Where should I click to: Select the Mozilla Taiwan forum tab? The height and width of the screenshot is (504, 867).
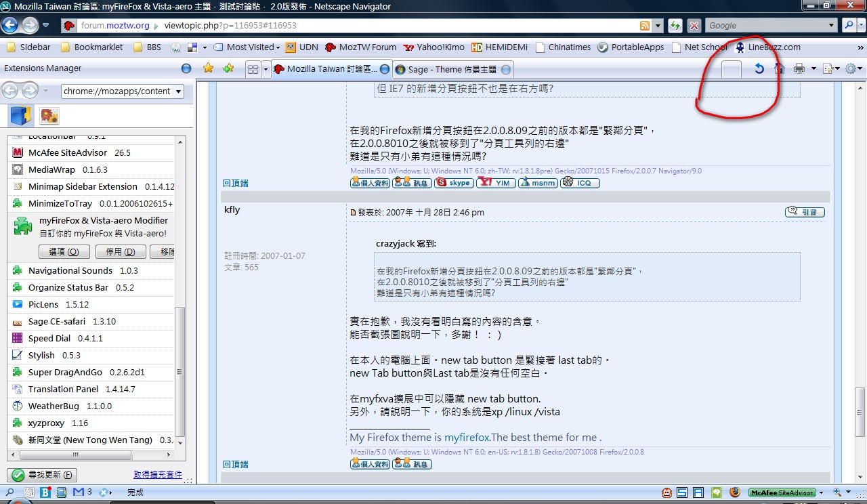(326, 69)
